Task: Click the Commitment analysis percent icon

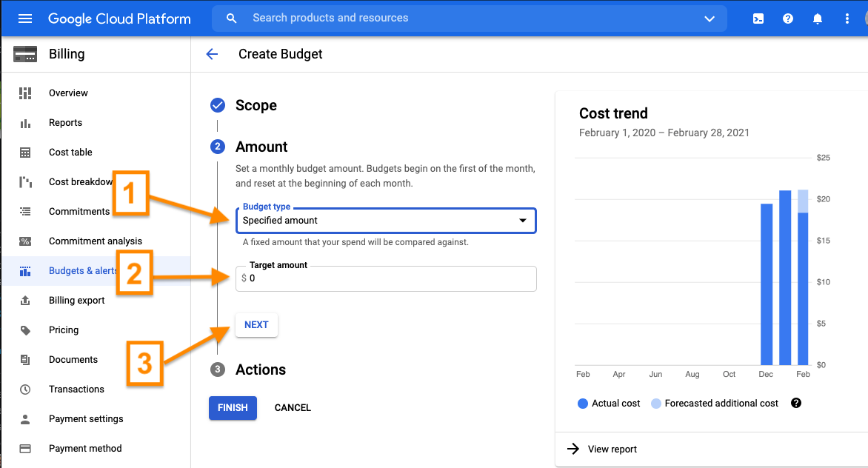Action: coord(25,241)
